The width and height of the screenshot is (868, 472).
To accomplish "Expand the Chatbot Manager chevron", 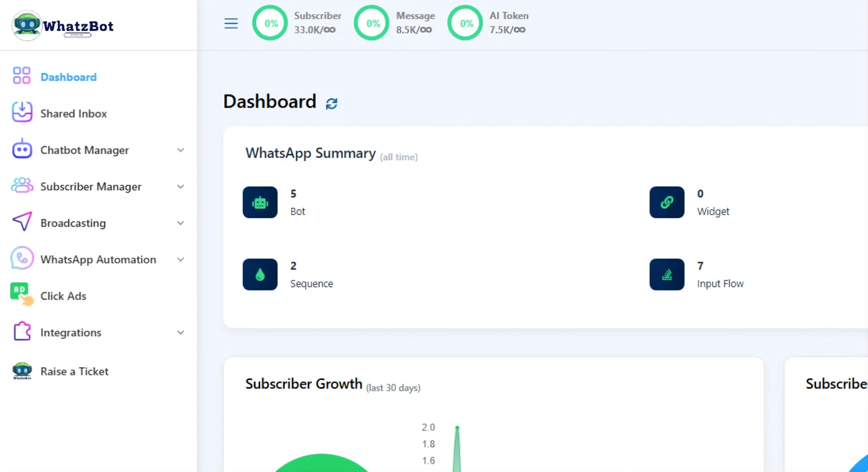I will (x=181, y=150).
